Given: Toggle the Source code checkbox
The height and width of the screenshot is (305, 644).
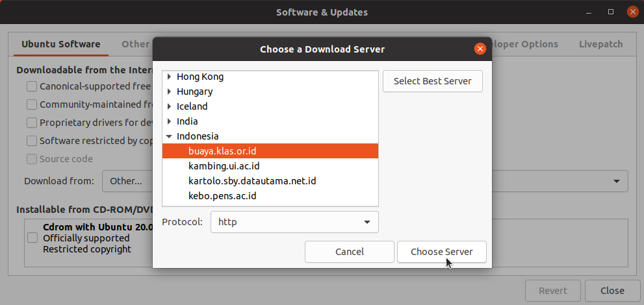Looking at the screenshot, I should (x=32, y=159).
